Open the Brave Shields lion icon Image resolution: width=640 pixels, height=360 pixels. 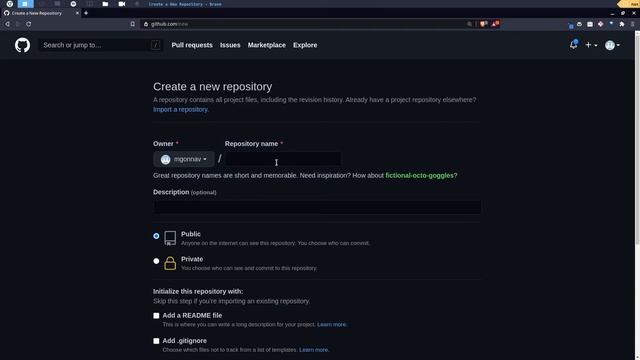pyautogui.click(x=483, y=24)
